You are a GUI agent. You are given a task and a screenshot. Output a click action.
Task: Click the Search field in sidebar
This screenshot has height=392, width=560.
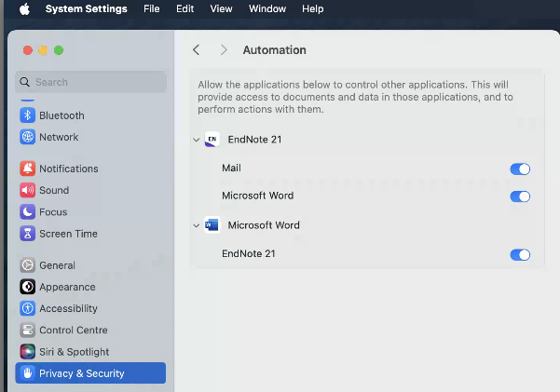(x=90, y=82)
